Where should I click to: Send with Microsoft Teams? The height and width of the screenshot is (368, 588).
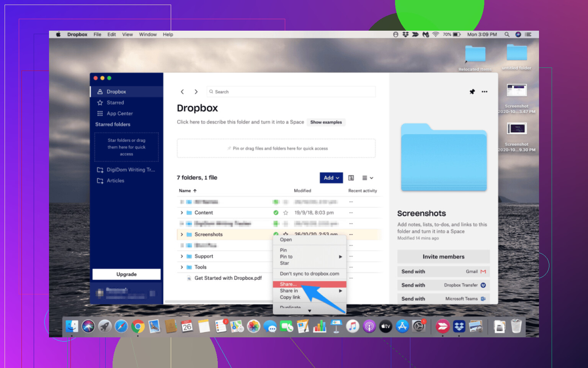pyautogui.click(x=443, y=299)
